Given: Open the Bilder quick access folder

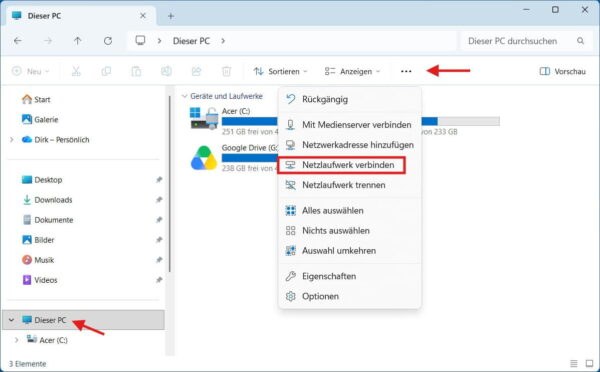Looking at the screenshot, I should click(x=38, y=240).
